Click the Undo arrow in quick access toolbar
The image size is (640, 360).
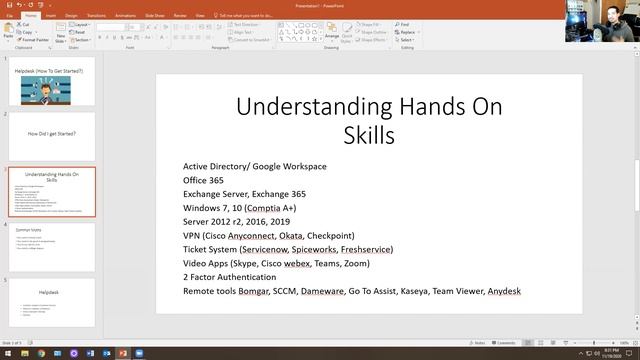19,5
